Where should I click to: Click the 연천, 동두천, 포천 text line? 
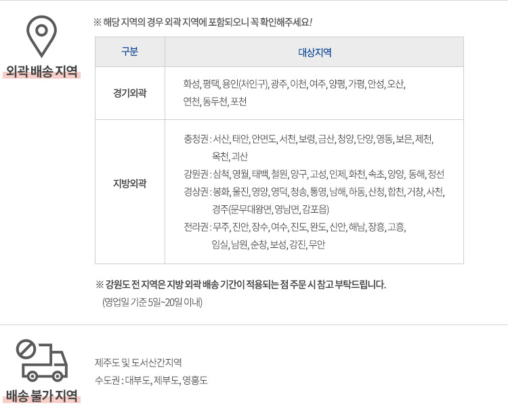pyautogui.click(x=215, y=102)
